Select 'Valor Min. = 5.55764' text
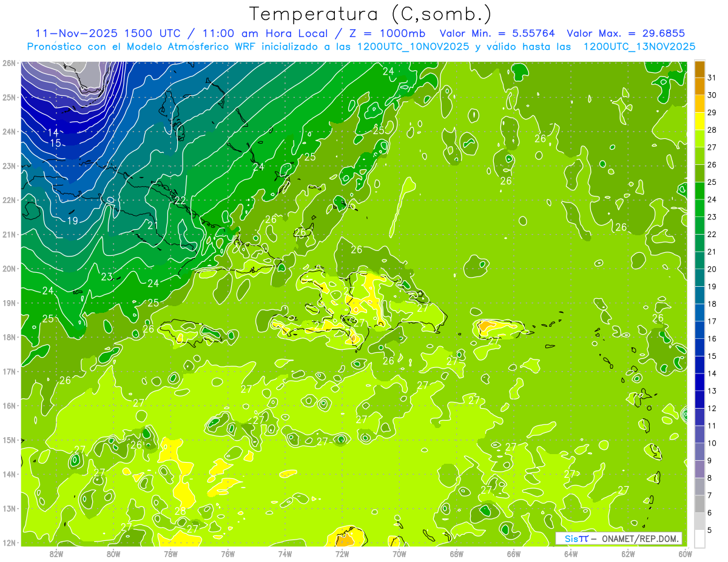This screenshot has width=728, height=562. [x=497, y=33]
